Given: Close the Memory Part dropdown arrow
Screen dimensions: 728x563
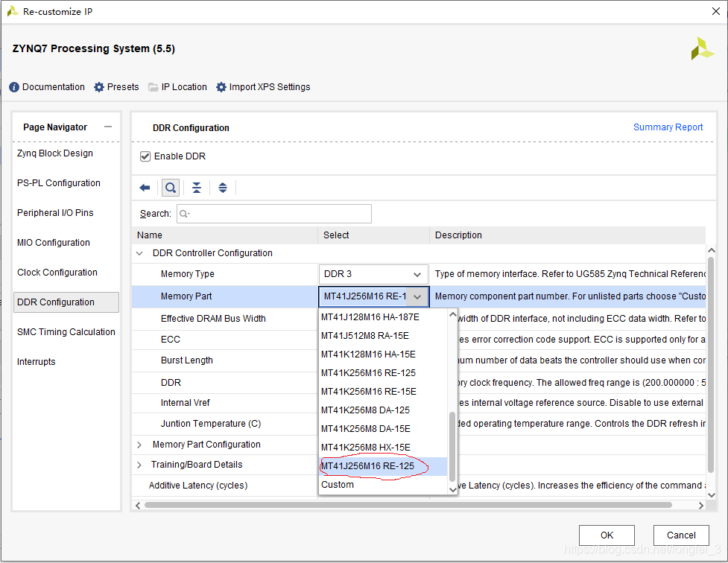Looking at the screenshot, I should [417, 296].
